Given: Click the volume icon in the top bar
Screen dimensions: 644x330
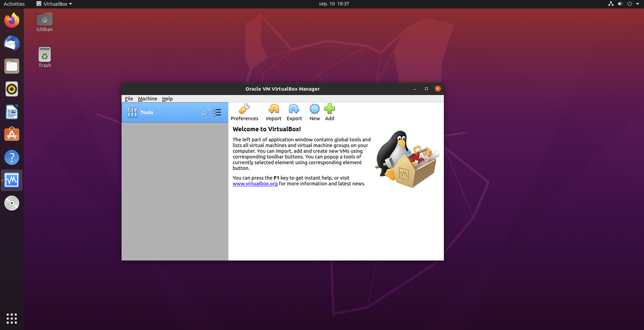Looking at the screenshot, I should tap(620, 4).
